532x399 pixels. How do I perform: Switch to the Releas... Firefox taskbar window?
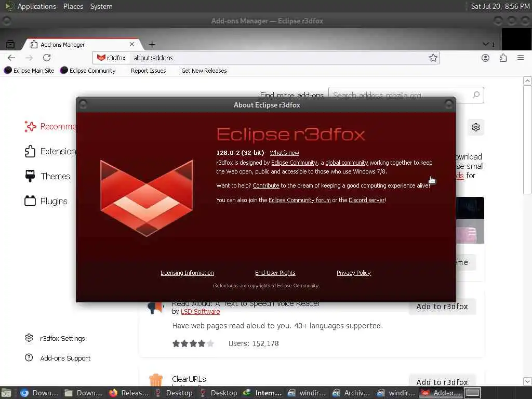pyautogui.click(x=129, y=393)
